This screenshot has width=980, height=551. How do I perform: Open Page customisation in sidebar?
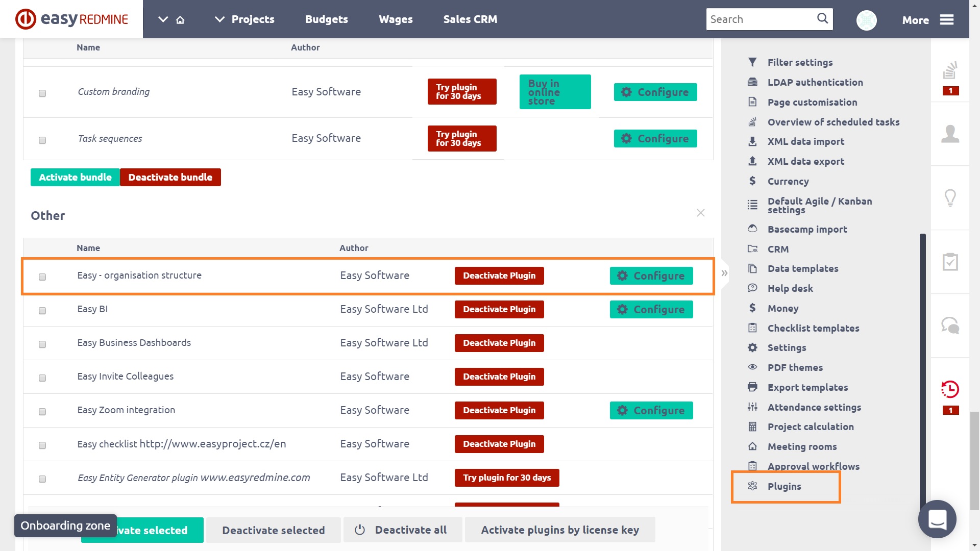point(812,102)
